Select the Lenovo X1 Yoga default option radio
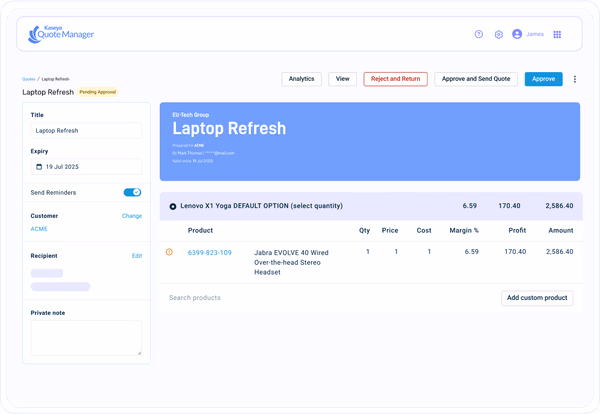This screenshot has height=414, width=600. [173, 206]
